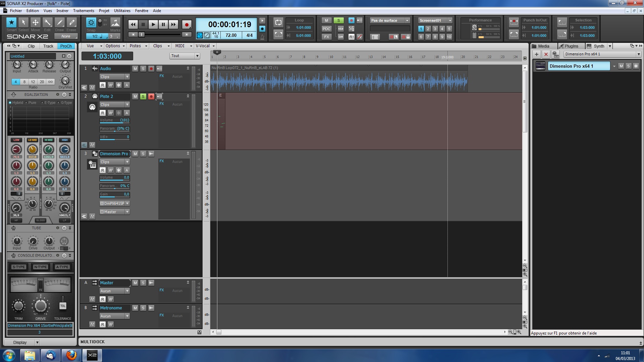
Task: Enable input echo on Piste 2
Action: [159, 97]
